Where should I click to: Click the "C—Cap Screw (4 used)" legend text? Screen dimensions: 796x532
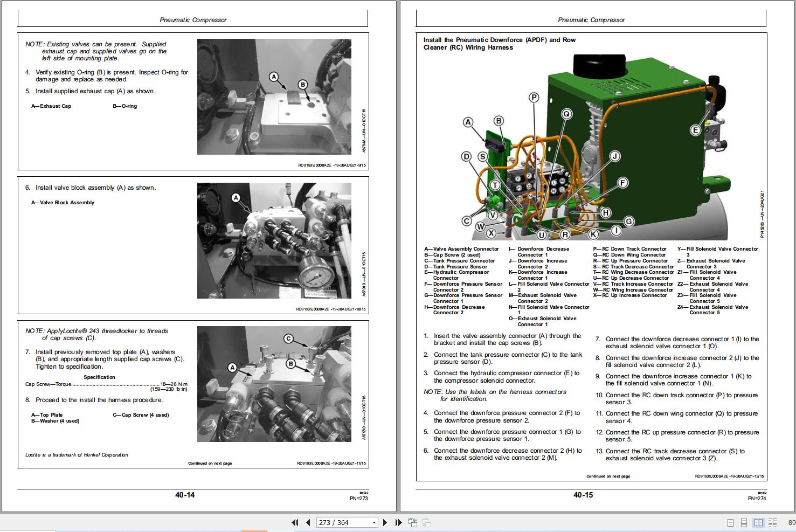coord(141,415)
